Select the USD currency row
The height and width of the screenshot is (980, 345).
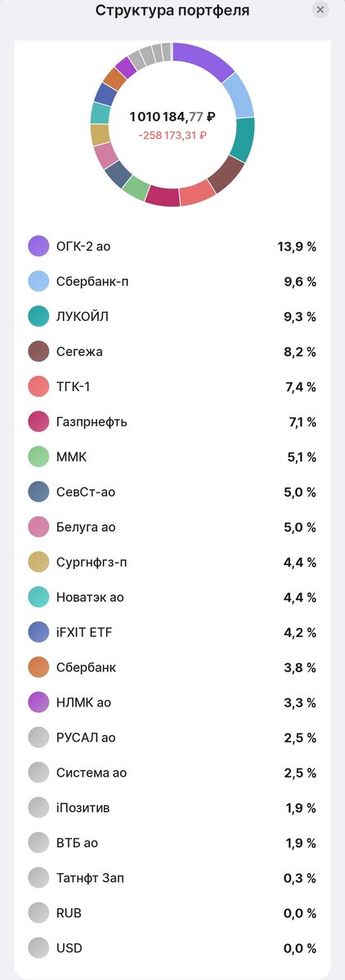coord(172,948)
